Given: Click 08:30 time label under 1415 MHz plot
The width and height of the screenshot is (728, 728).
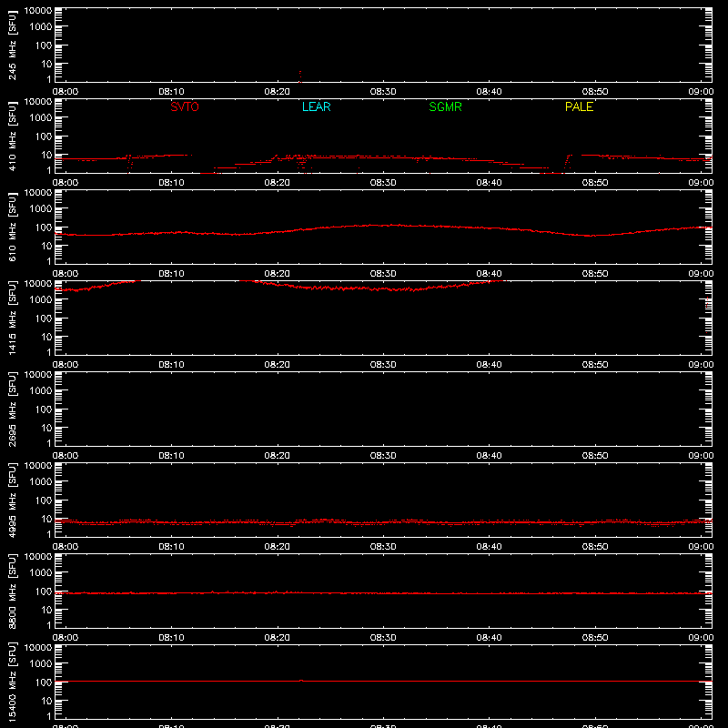Looking at the screenshot, I should pos(383,365).
